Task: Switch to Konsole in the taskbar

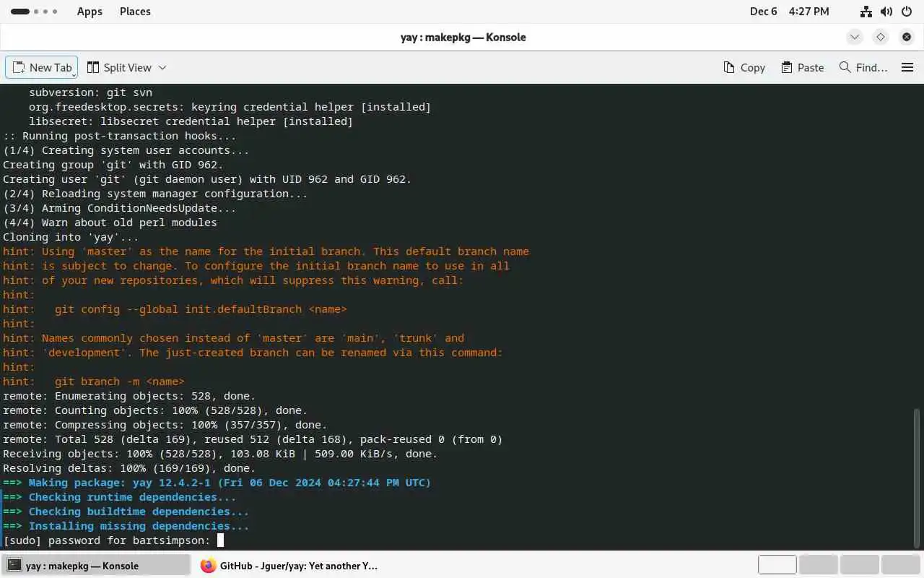Action: [x=95, y=565]
